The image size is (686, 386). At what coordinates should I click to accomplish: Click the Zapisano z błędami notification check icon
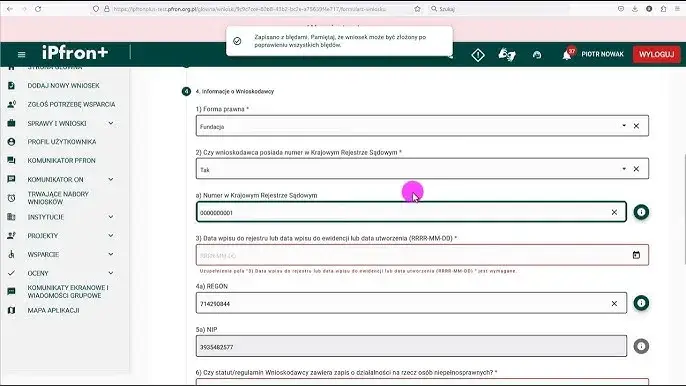[x=237, y=41]
